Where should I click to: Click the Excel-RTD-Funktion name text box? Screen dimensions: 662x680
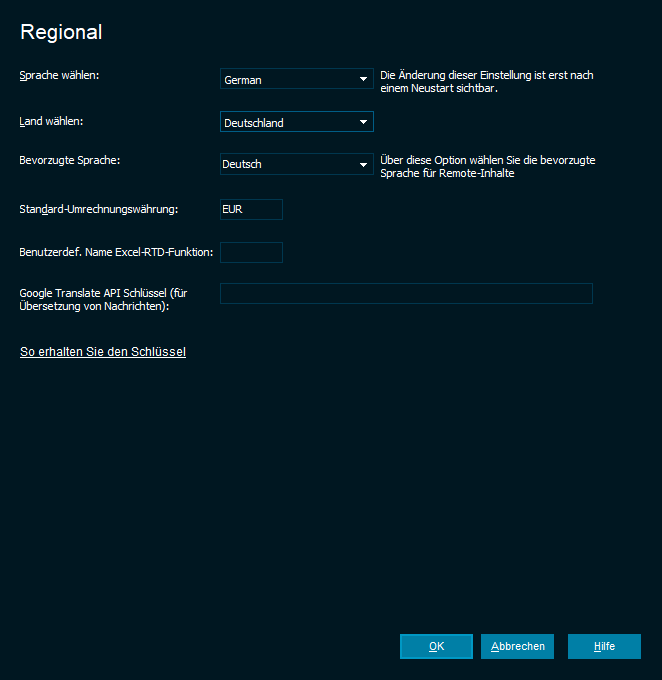251,252
